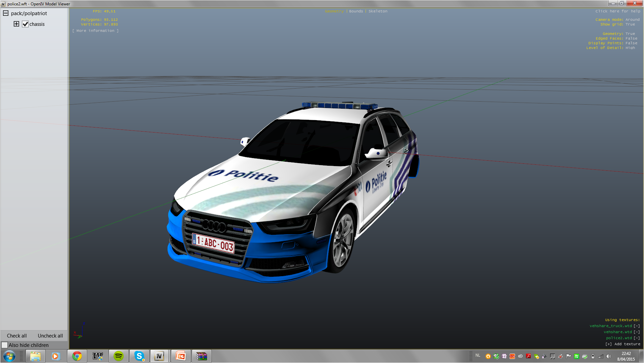
Task: Click the OpenIV window title bar icon
Action: pyautogui.click(x=3, y=4)
